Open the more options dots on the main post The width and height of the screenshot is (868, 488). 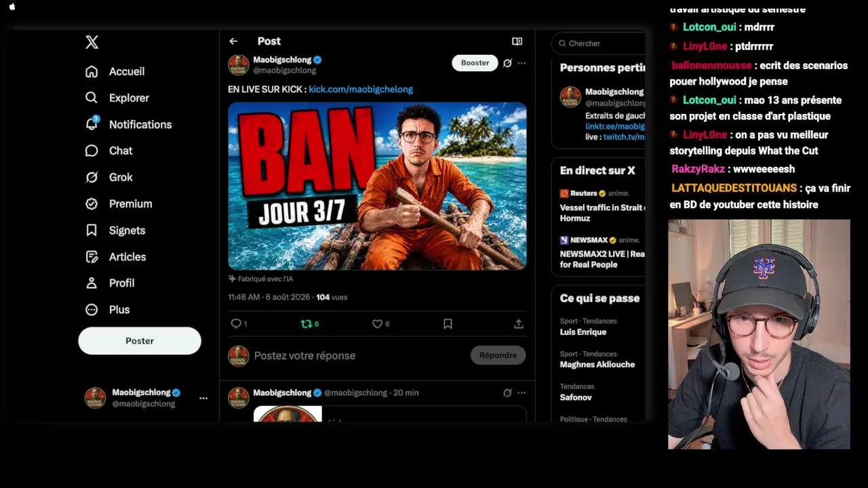(x=521, y=63)
